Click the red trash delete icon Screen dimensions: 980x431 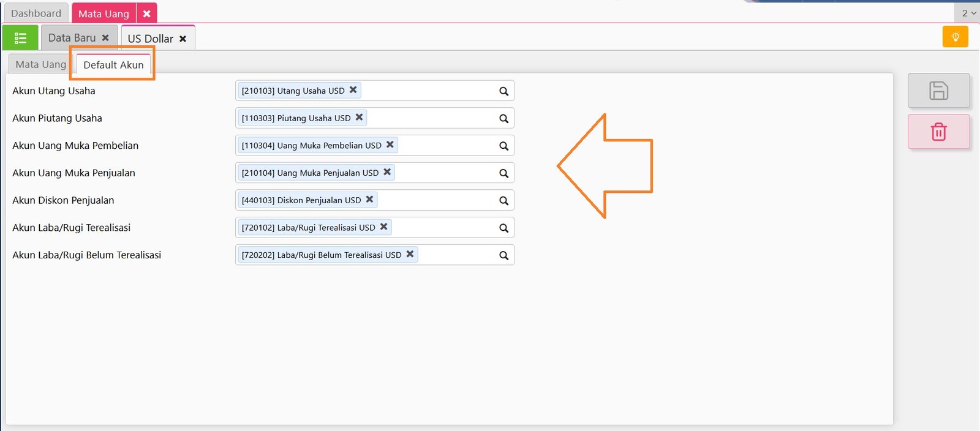tap(938, 132)
